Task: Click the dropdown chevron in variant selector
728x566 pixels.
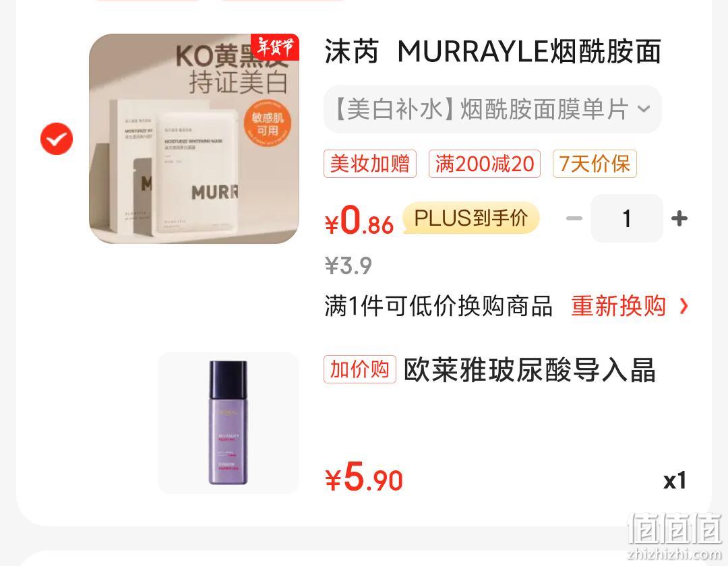Action: click(644, 109)
